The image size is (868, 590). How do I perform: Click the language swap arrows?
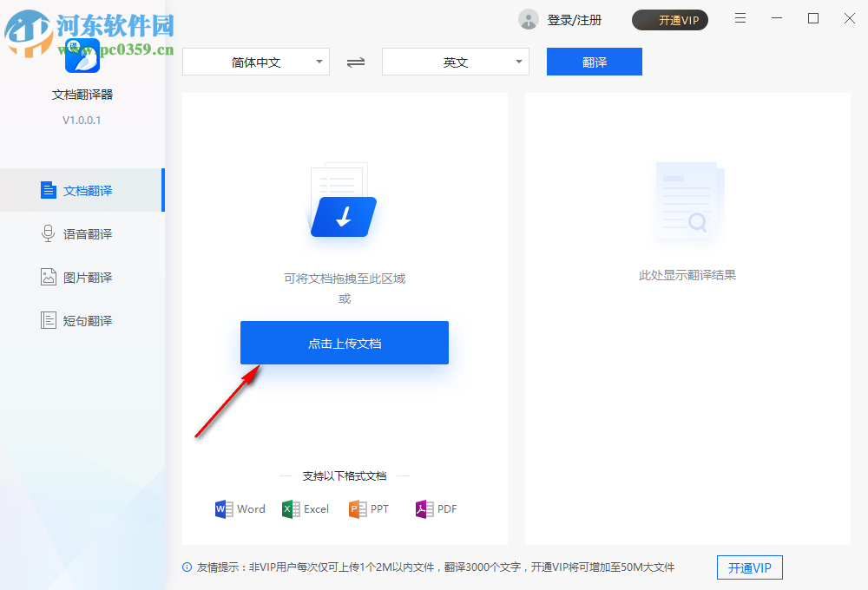[355, 62]
